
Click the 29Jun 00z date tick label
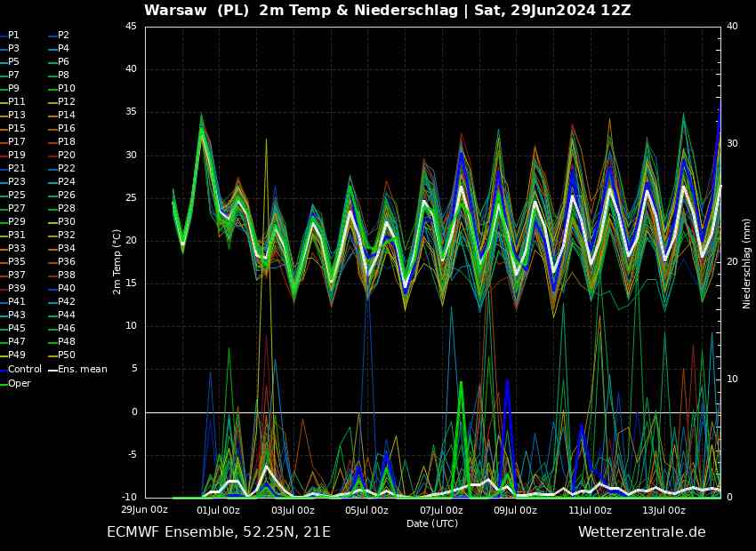[x=144, y=510]
